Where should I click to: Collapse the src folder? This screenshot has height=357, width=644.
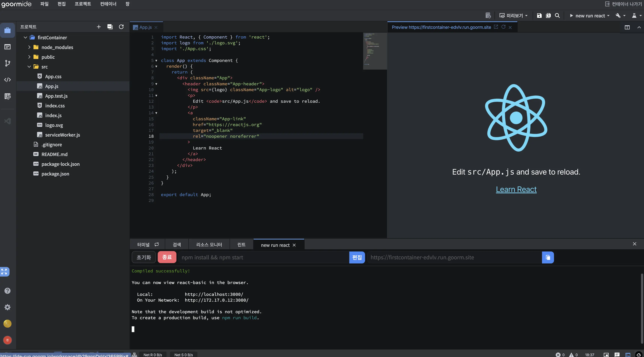[29, 66]
